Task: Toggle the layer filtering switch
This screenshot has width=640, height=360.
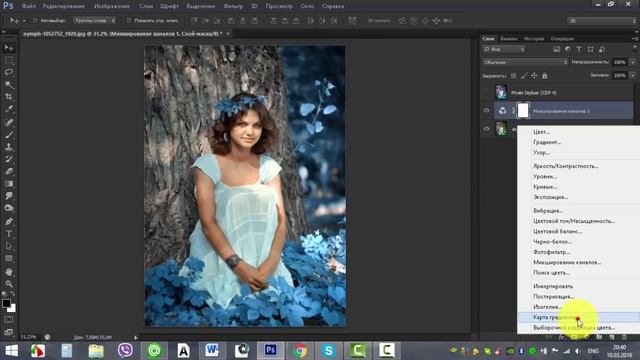Action: (635, 49)
